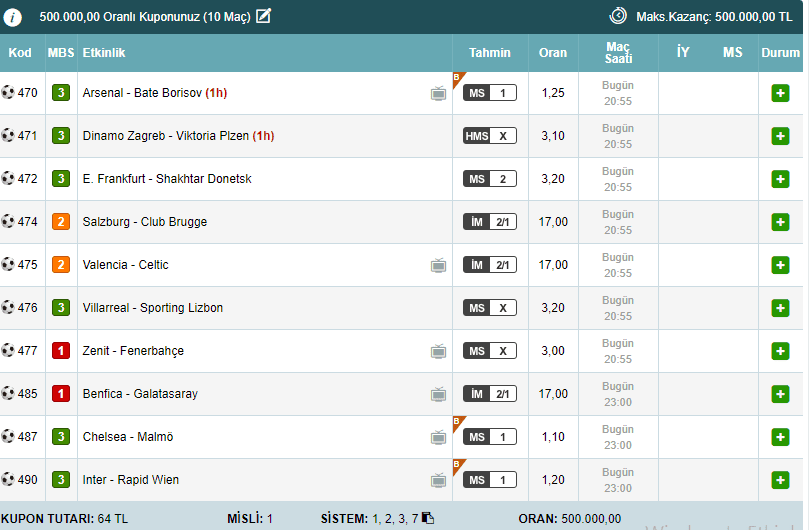Edit coupon name with pencil icon
Viewport: 809px width, 530px height.
pos(264,16)
